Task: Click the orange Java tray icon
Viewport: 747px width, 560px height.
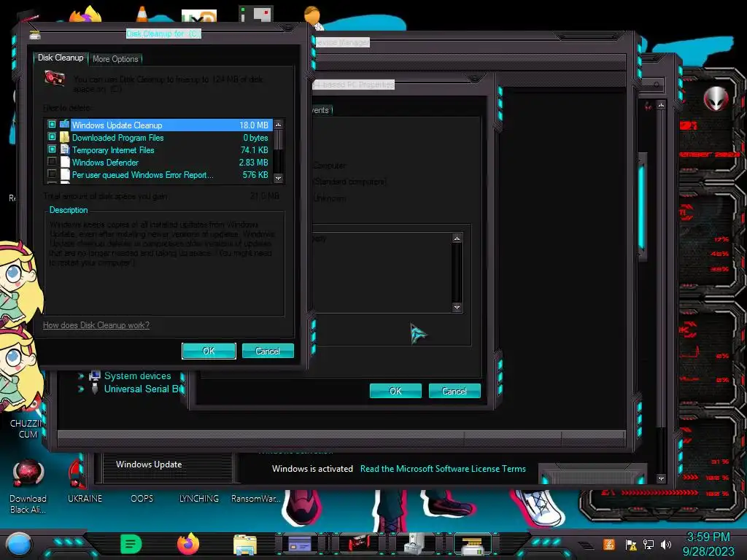Action: (x=609, y=544)
